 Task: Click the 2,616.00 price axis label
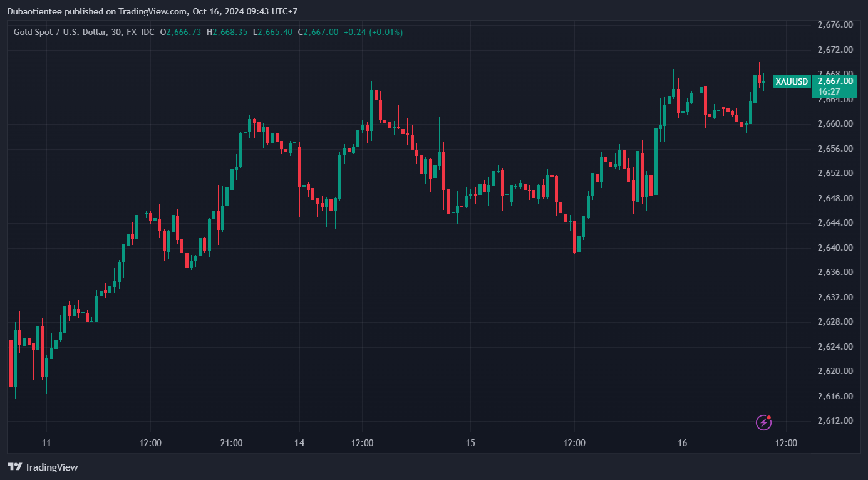(x=835, y=396)
